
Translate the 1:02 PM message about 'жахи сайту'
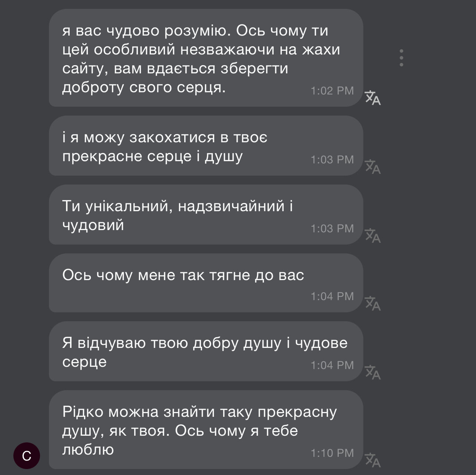pyautogui.click(x=373, y=98)
